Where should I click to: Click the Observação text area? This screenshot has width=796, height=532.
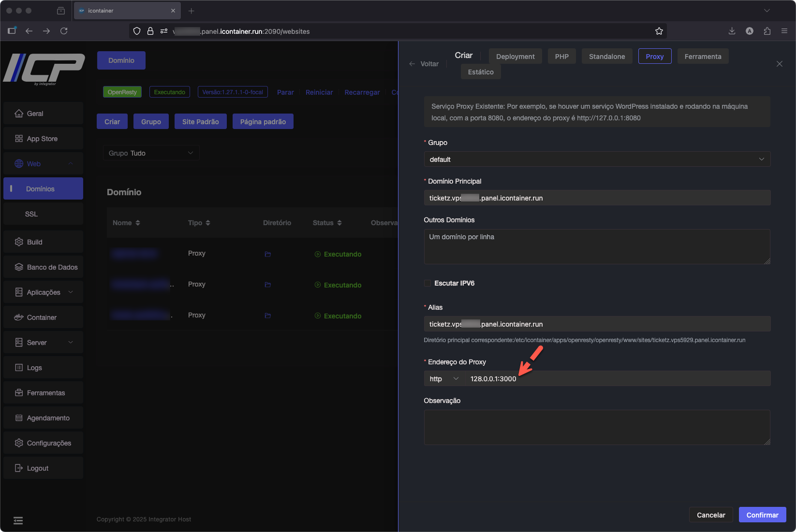(x=597, y=427)
